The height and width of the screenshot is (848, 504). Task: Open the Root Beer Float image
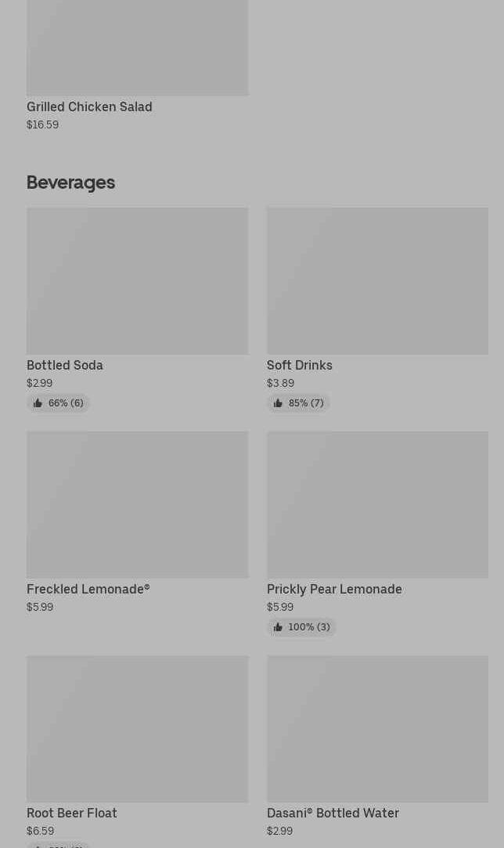coord(137,728)
